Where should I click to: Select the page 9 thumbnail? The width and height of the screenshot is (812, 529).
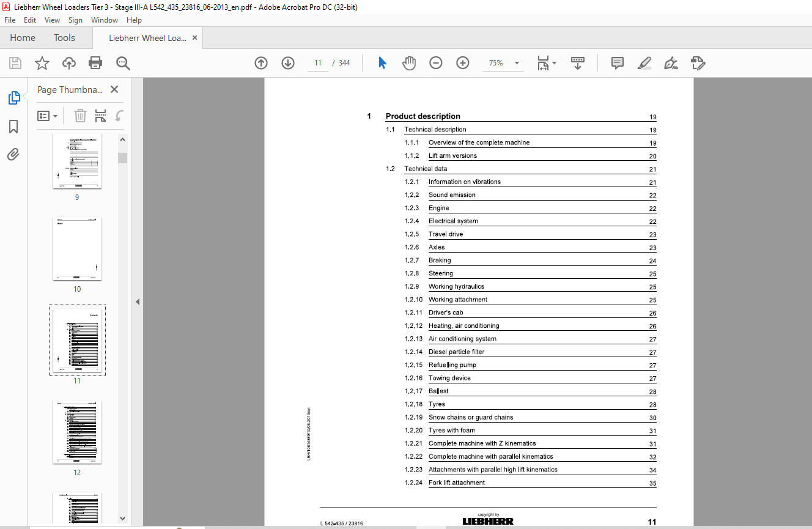pos(77,161)
